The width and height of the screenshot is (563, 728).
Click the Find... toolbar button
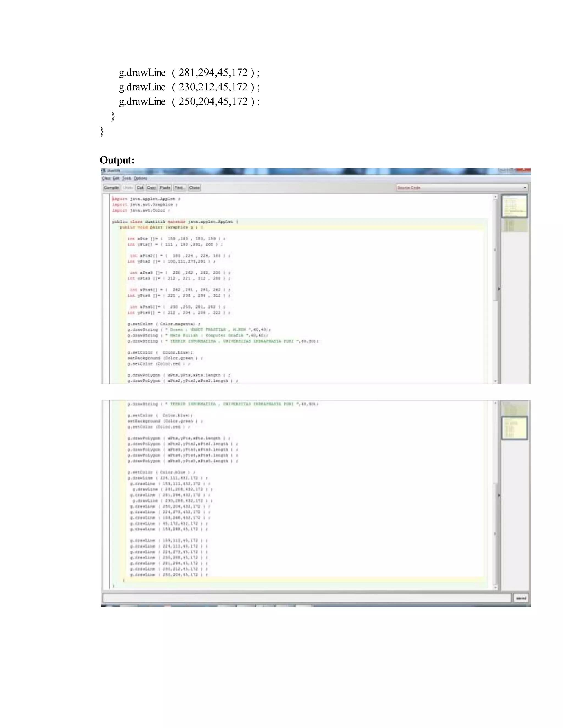pos(179,188)
